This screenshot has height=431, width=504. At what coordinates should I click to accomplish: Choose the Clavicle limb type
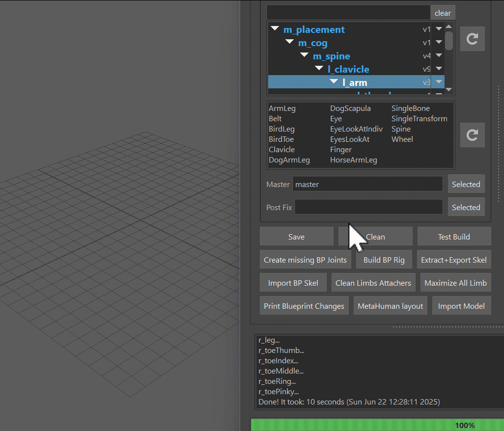pos(281,150)
